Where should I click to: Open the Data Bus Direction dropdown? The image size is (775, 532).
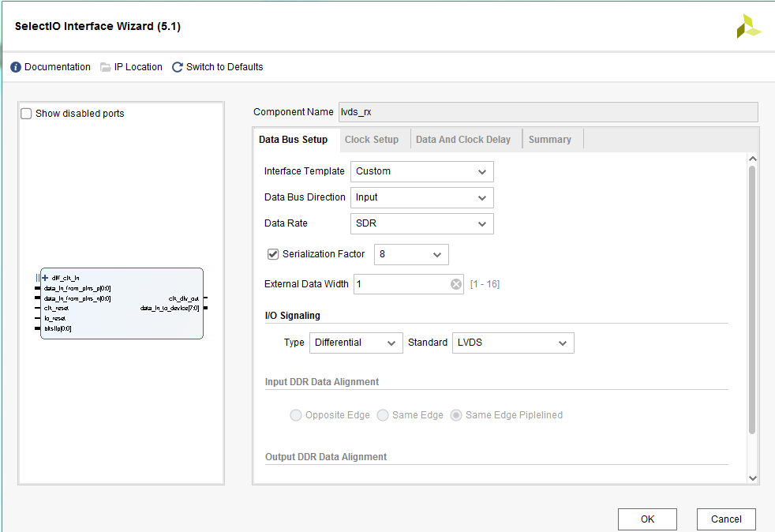tap(421, 198)
